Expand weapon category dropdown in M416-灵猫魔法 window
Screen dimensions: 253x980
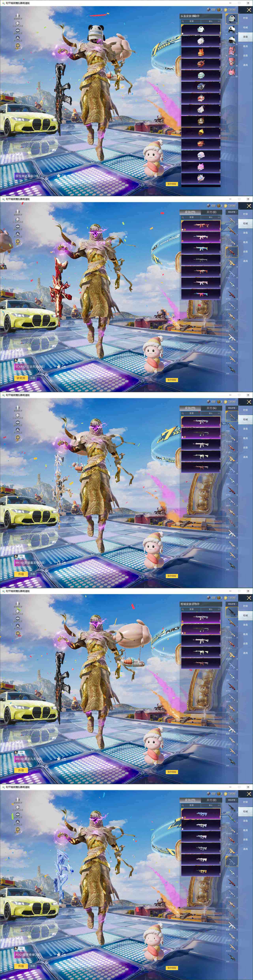point(231,408)
